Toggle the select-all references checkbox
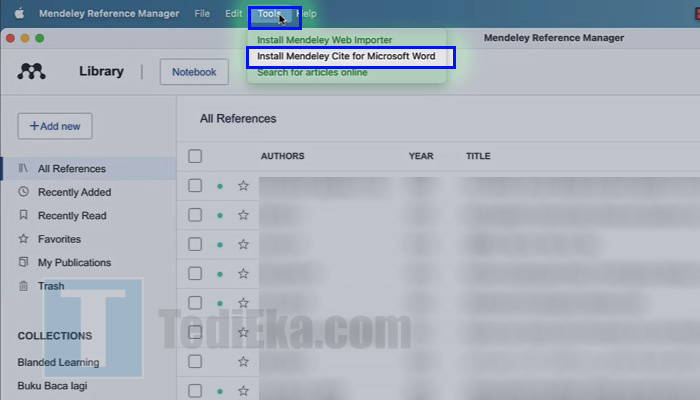This screenshot has height=400, width=700. pyautogui.click(x=195, y=156)
